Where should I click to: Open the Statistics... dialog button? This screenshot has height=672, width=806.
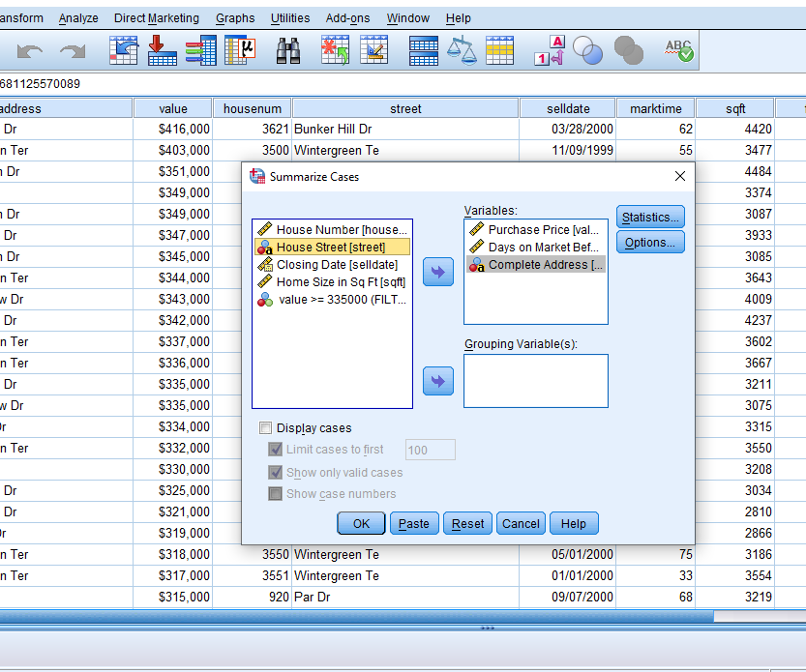650,218
